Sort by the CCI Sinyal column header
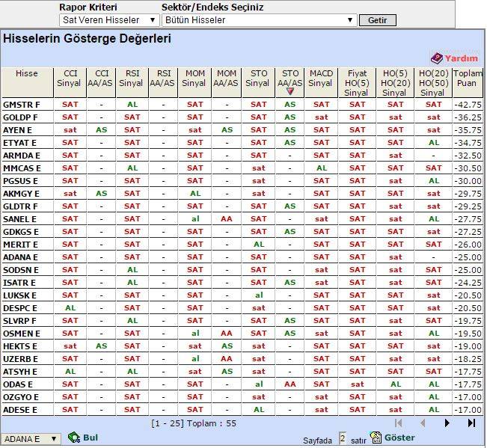487x448 pixels. pyautogui.click(x=70, y=79)
